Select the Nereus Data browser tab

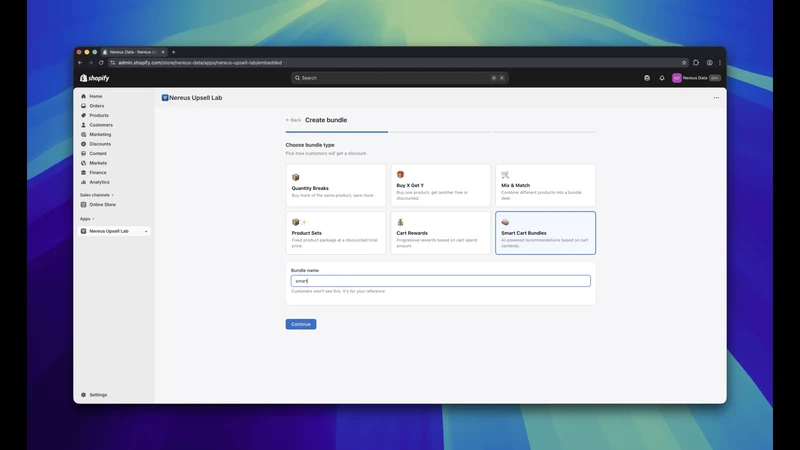pos(132,52)
